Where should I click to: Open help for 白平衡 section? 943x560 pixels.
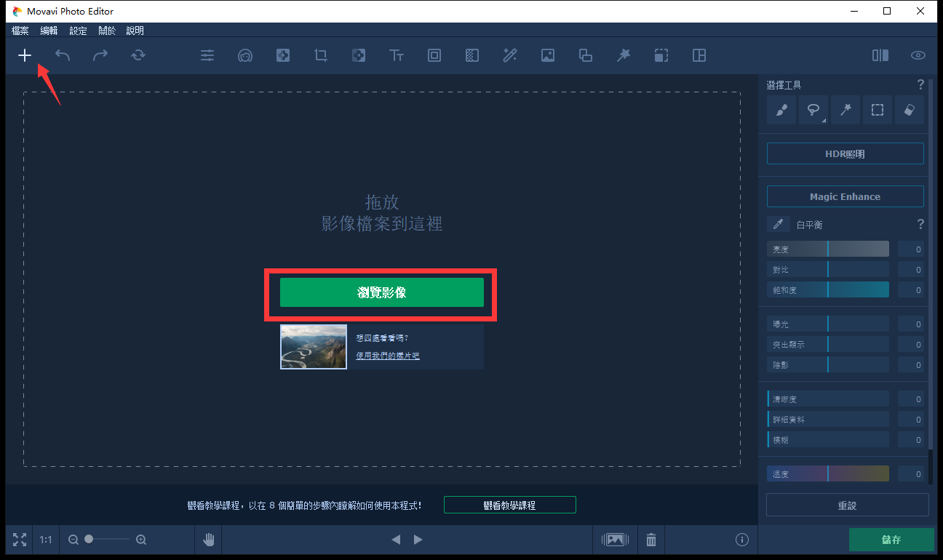(x=920, y=225)
